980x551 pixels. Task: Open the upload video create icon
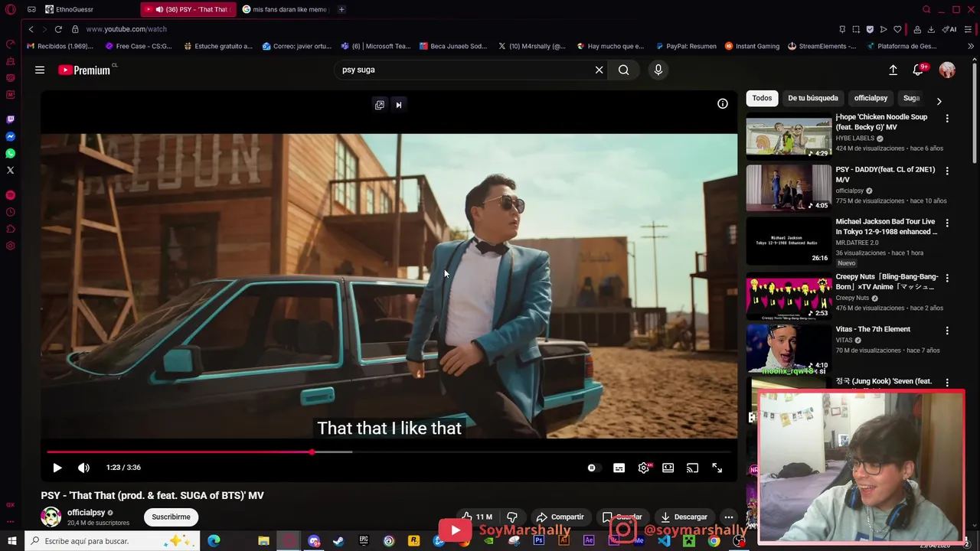click(x=893, y=70)
